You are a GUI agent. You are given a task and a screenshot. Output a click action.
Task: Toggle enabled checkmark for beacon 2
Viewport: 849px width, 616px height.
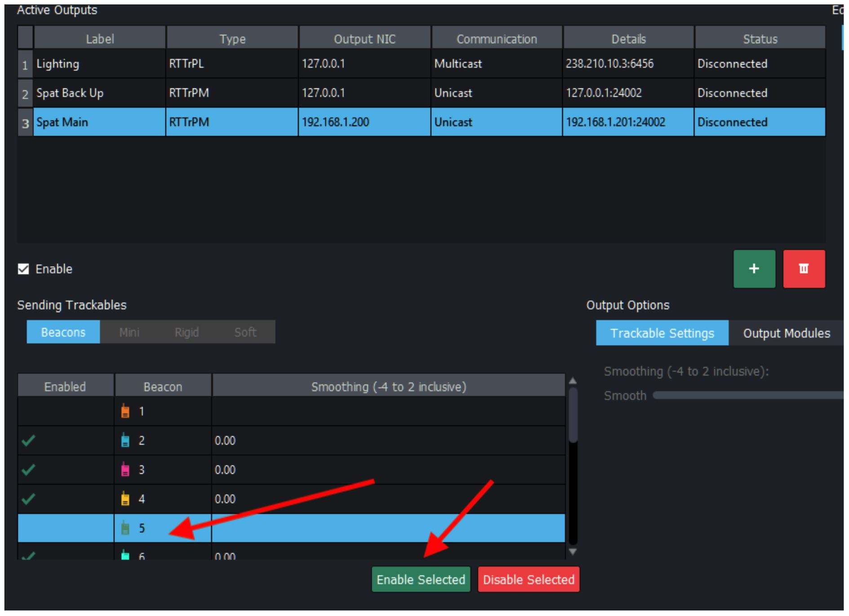28,440
